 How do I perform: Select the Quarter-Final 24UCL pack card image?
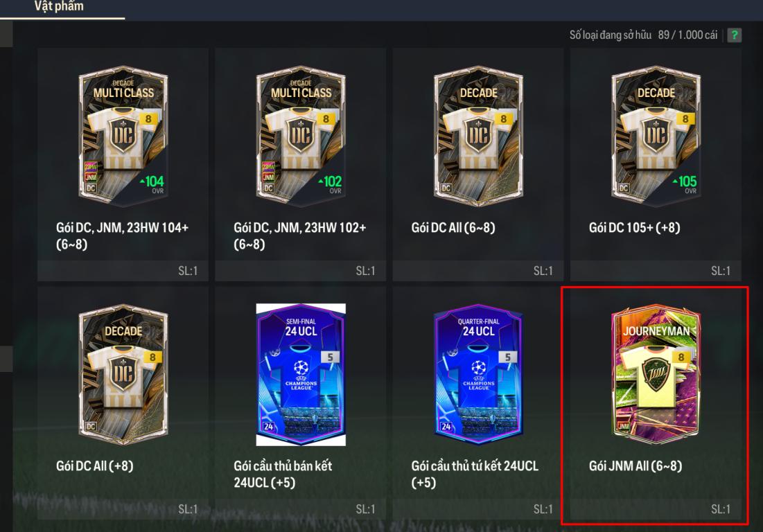click(478, 375)
